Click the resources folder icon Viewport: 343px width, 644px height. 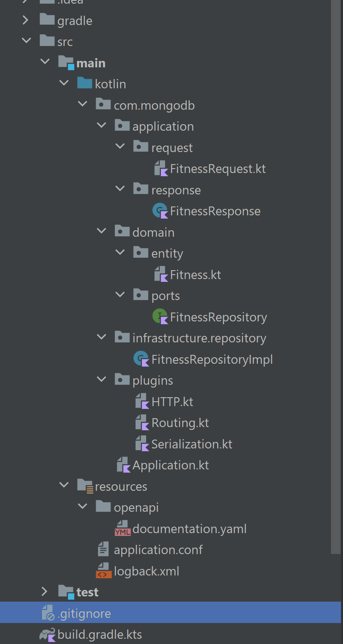point(85,486)
